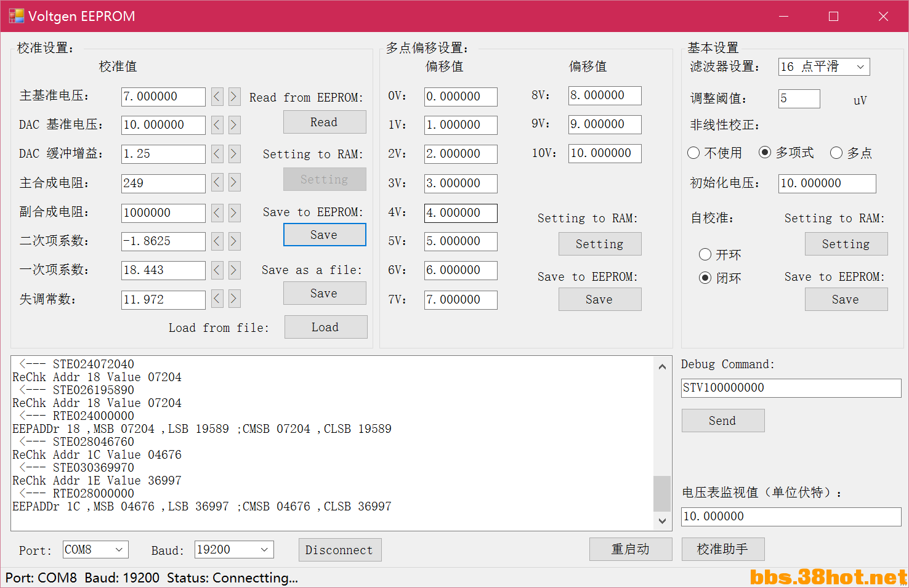Increase 主合成电阻 with right arrow

(x=234, y=182)
